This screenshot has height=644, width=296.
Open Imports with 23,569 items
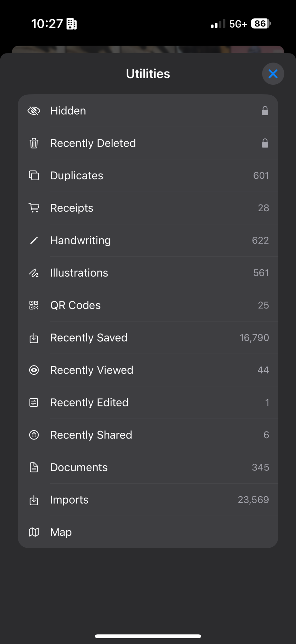pos(148,500)
